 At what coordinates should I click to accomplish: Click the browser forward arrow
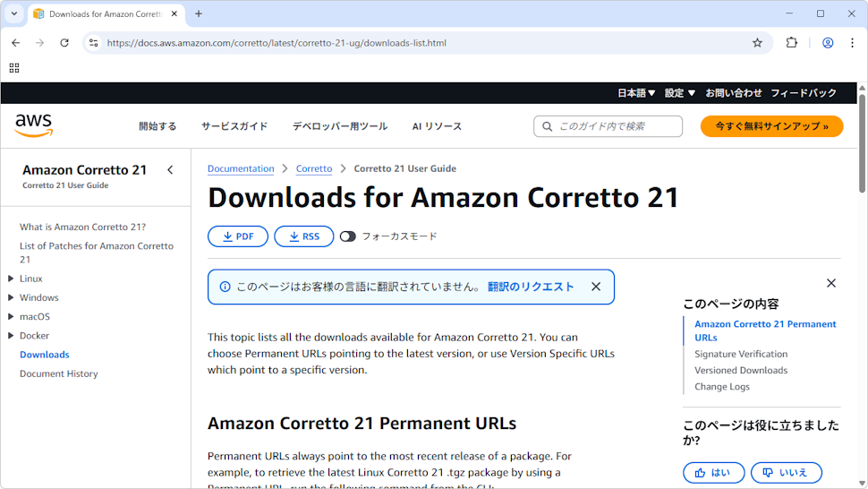pos(40,43)
